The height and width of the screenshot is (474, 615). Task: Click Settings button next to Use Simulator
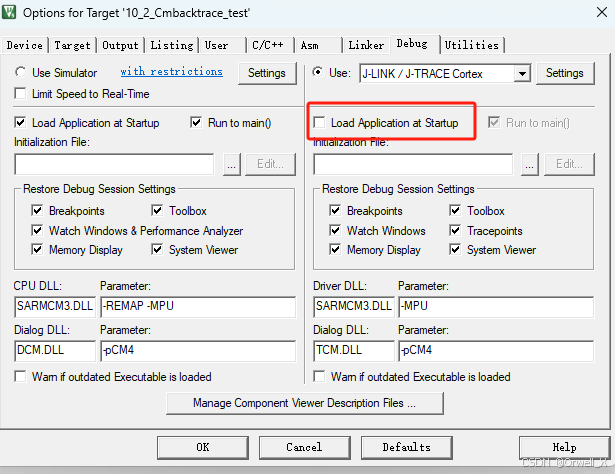point(267,73)
